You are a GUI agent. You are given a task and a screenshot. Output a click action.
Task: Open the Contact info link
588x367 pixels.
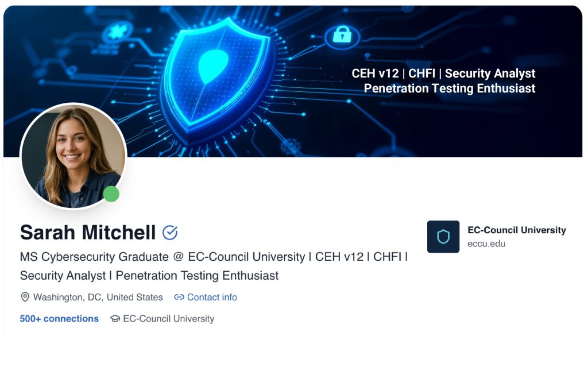point(212,298)
